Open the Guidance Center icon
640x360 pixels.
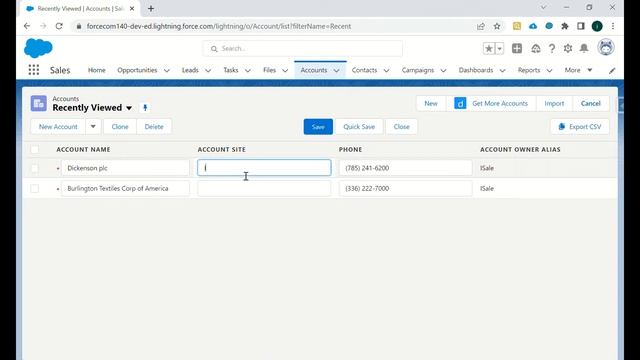[536, 49]
